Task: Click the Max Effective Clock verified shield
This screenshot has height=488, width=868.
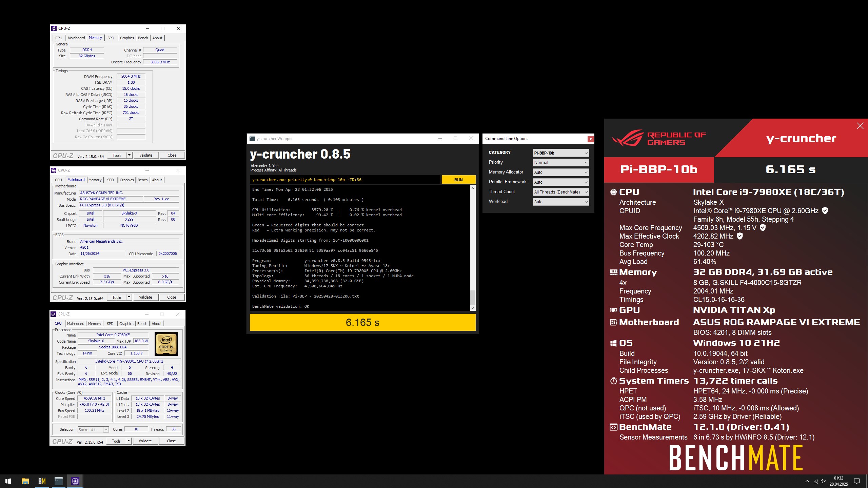Action: 740,236
